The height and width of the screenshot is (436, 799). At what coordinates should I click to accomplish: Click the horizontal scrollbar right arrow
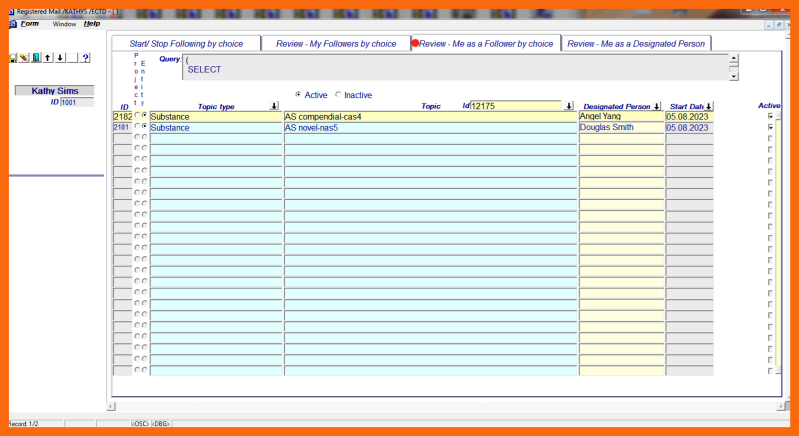(781, 406)
